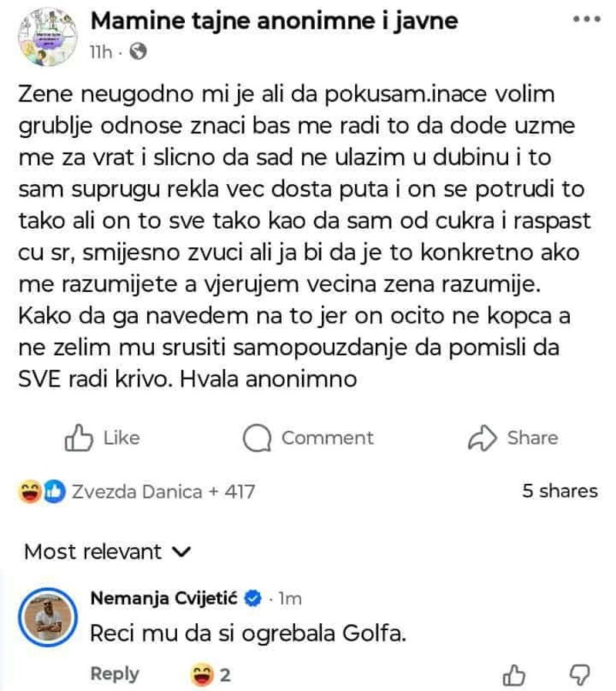Share the post via Share arrow
The height and width of the screenshot is (691, 616).
[x=513, y=438]
